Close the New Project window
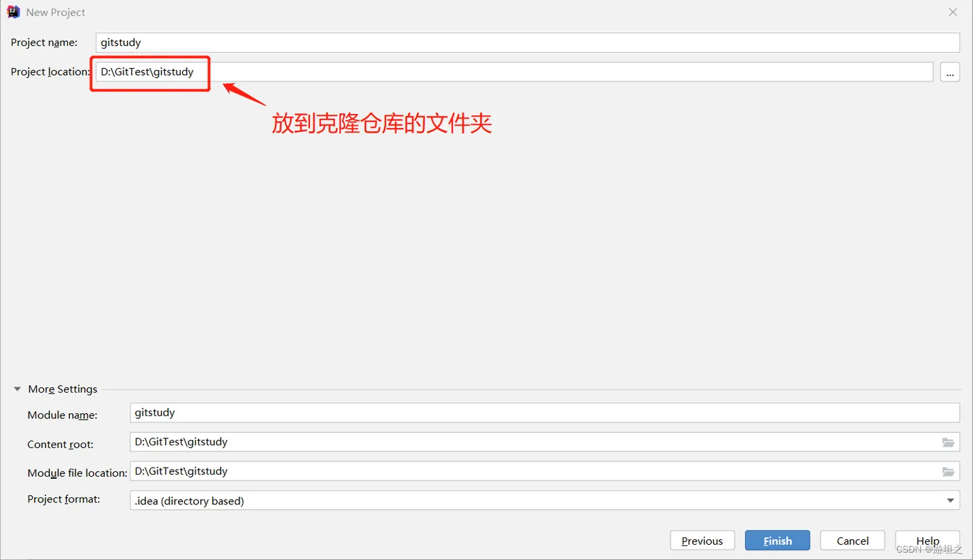The height and width of the screenshot is (560, 973). [953, 13]
